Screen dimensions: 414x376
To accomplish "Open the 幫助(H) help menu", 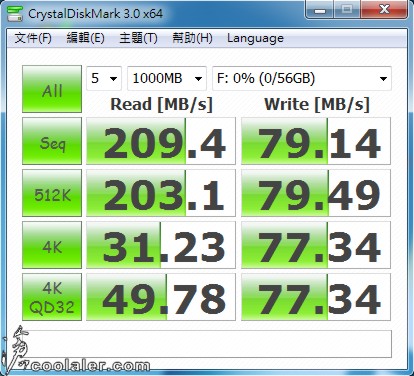I will click(x=192, y=38).
